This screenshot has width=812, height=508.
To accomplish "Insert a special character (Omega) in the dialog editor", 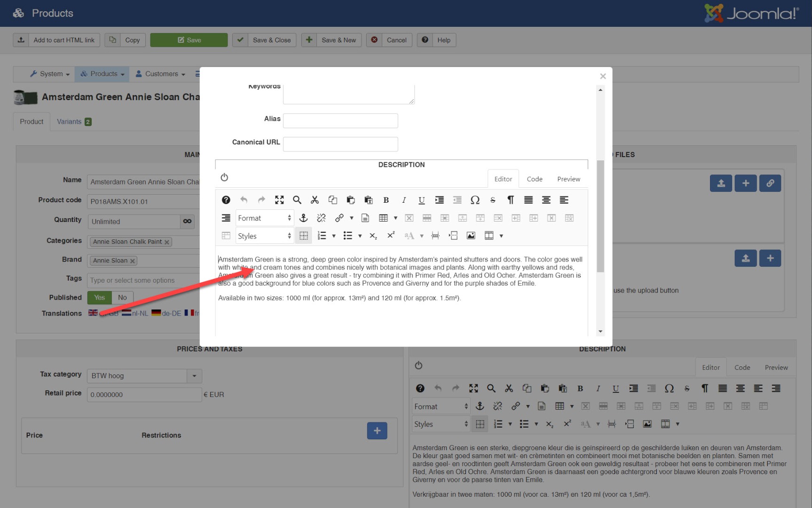I will 475,200.
